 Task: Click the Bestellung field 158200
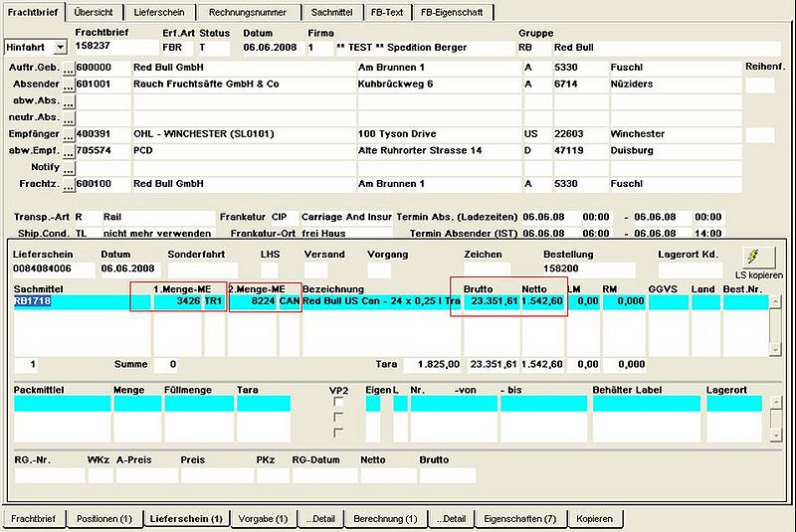588,268
